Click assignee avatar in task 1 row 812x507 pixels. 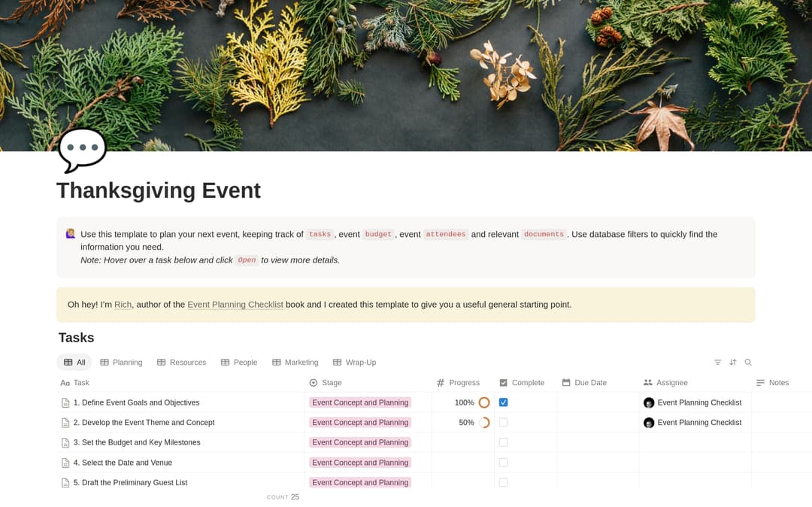648,403
